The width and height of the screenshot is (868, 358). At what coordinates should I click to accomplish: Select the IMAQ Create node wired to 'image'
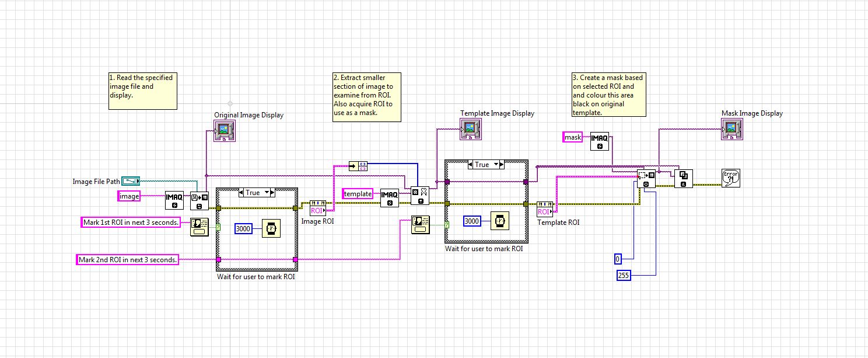coord(174,200)
